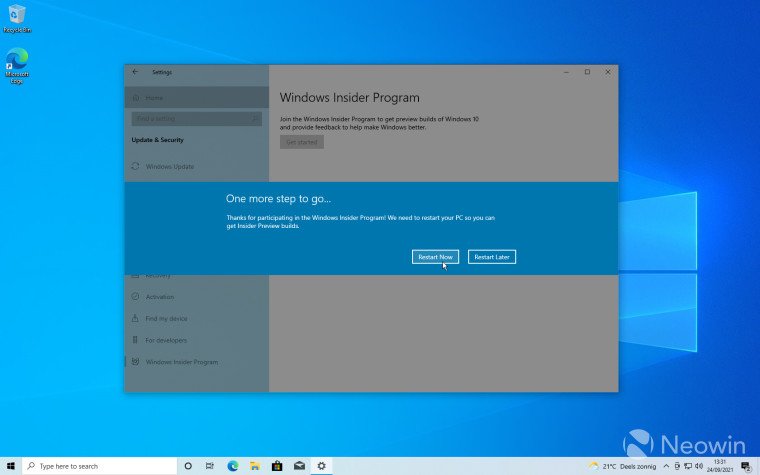
Task: Open File Explorer from the taskbar
Action: pos(255,466)
